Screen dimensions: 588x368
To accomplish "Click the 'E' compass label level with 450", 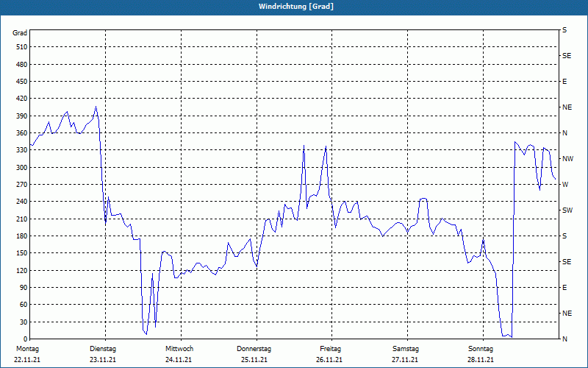I will tap(564, 82).
